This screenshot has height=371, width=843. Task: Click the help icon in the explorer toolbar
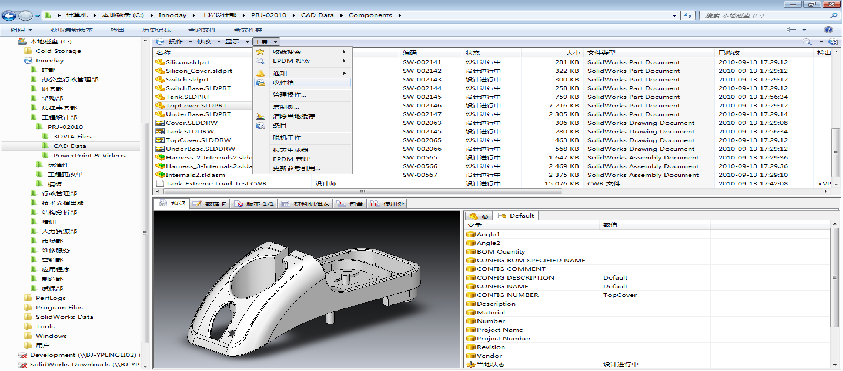point(829,30)
